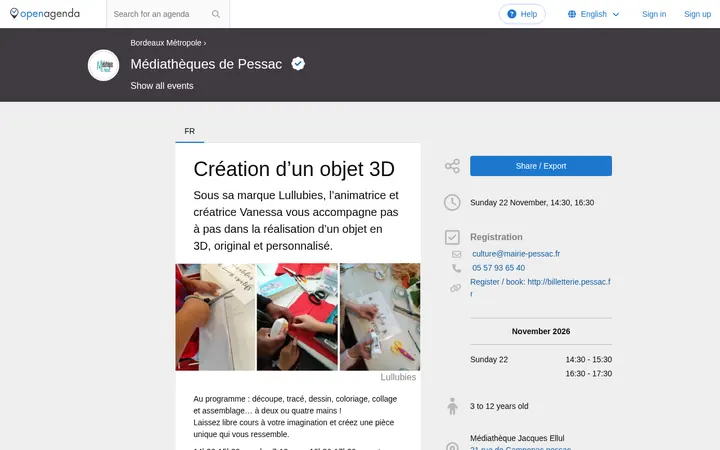720x450 pixels.
Task: Click the 3 to 12 years old text
Action: tap(499, 406)
